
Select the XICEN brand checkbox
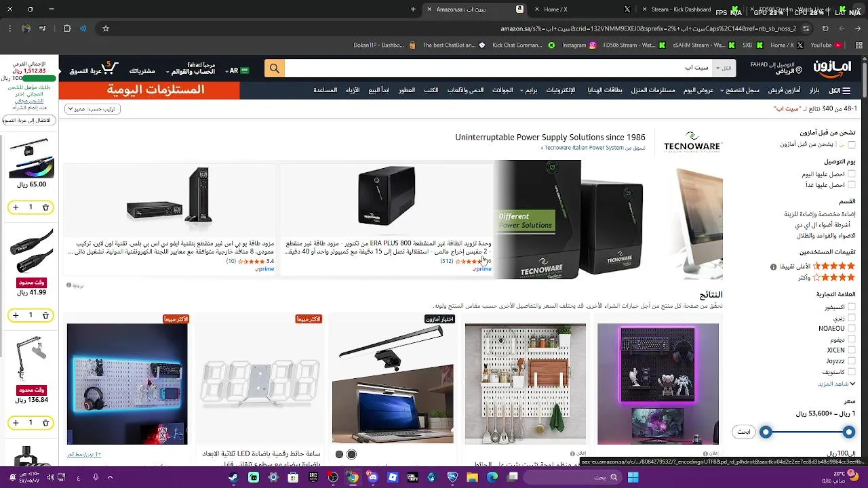[x=852, y=350]
